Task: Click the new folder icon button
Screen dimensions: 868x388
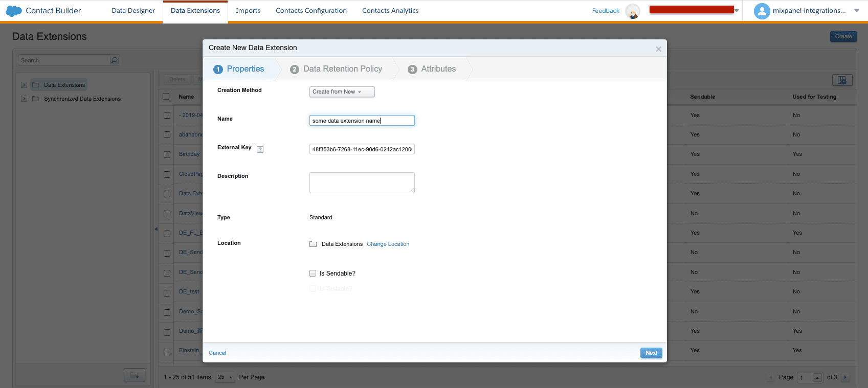Action: [135, 375]
